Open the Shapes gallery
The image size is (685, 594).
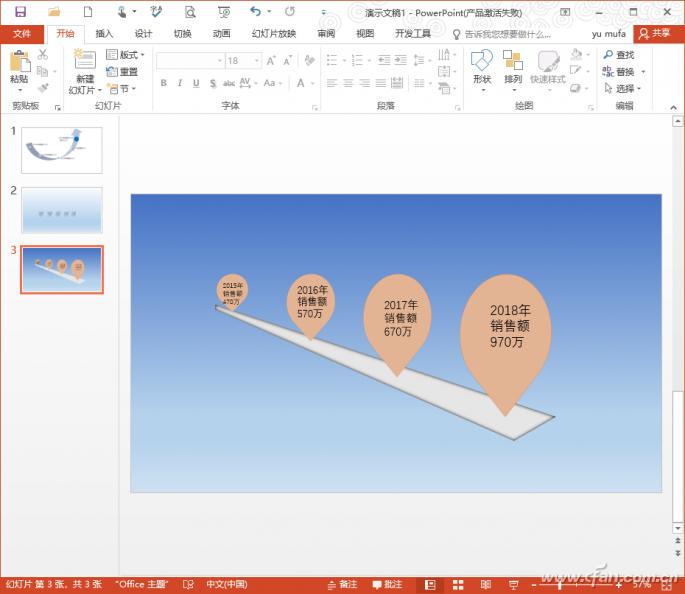click(x=482, y=70)
